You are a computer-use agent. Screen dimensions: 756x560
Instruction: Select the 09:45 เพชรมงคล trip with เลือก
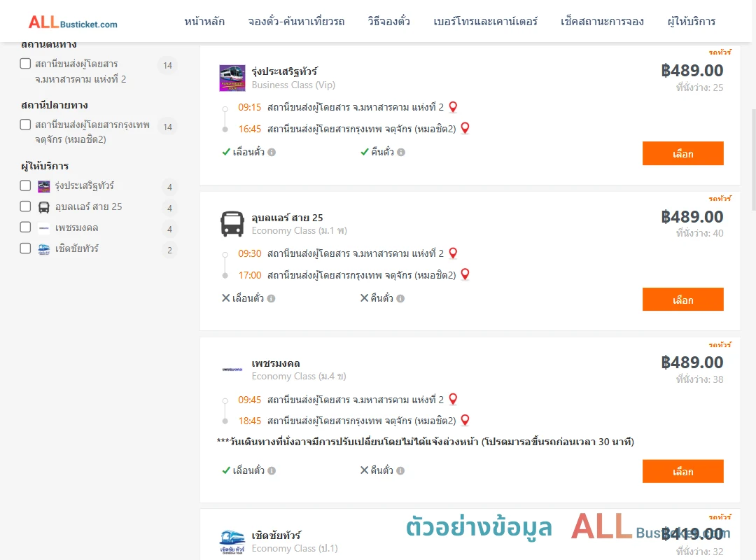point(682,471)
